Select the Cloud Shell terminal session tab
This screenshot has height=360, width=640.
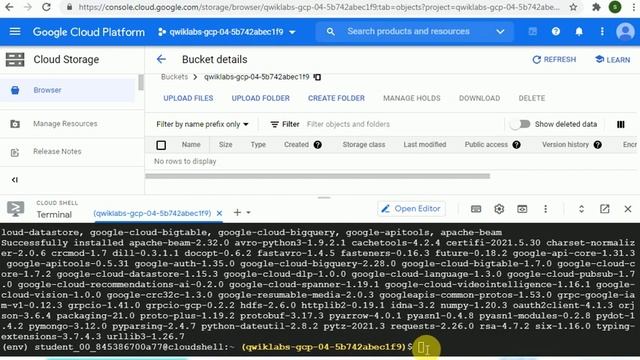pyautogui.click(x=152, y=213)
